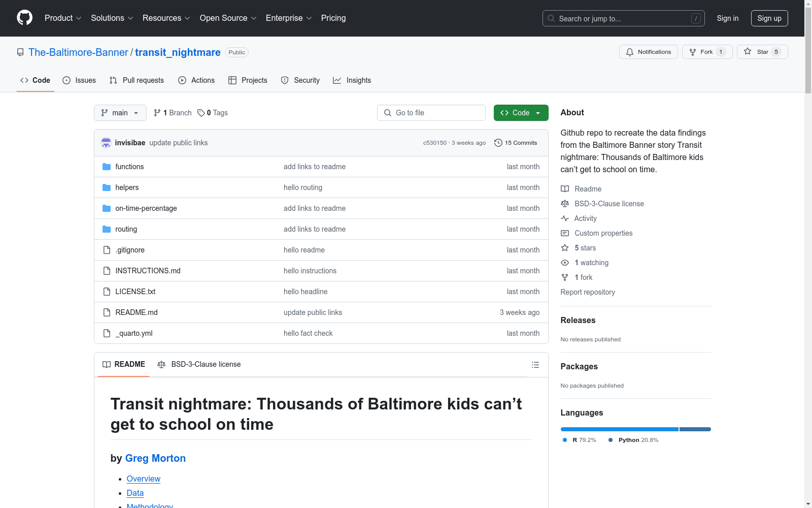Click the 5 stars link

[585, 248]
